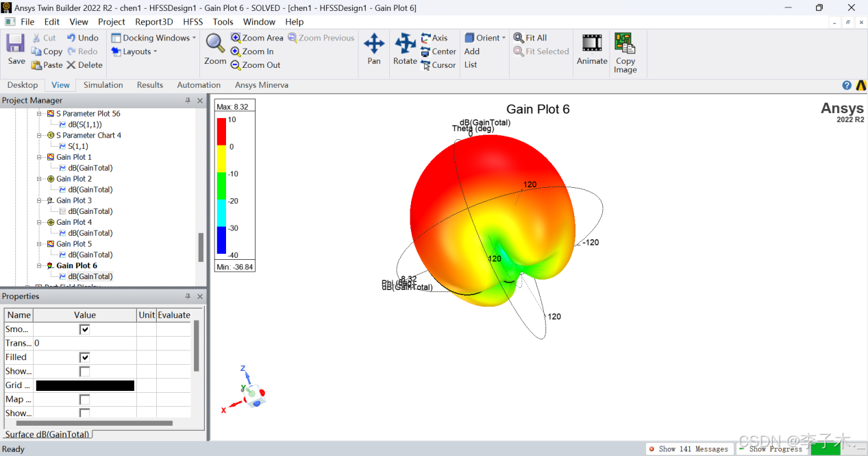Collapse the Gain Plot 6 node

(40, 266)
